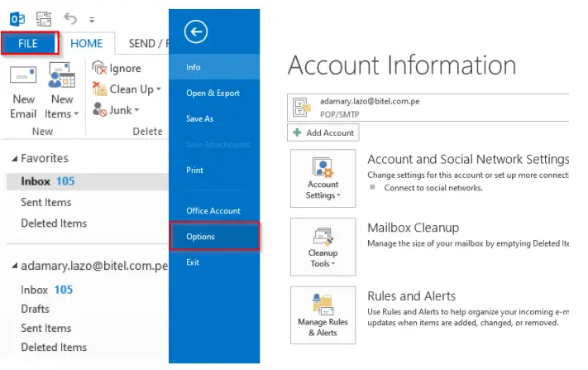Expand the Junk dropdown menu
The height and width of the screenshot is (370, 588).
pyautogui.click(x=136, y=109)
